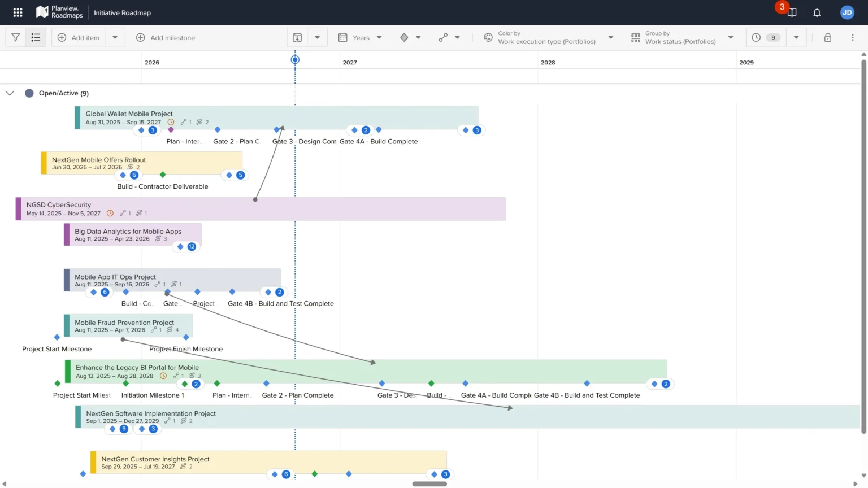Expand the jump-to-date dropdown arrow
This screenshot has height=488, width=868.
point(317,37)
